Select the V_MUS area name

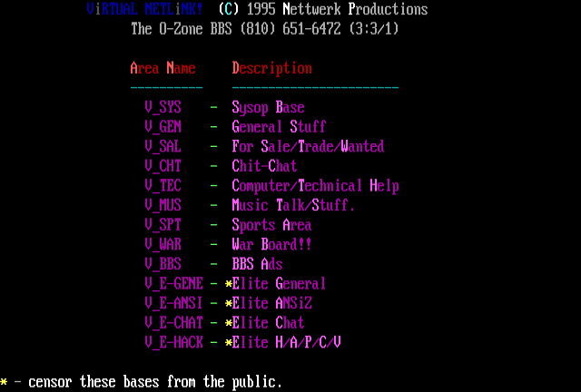tap(163, 206)
